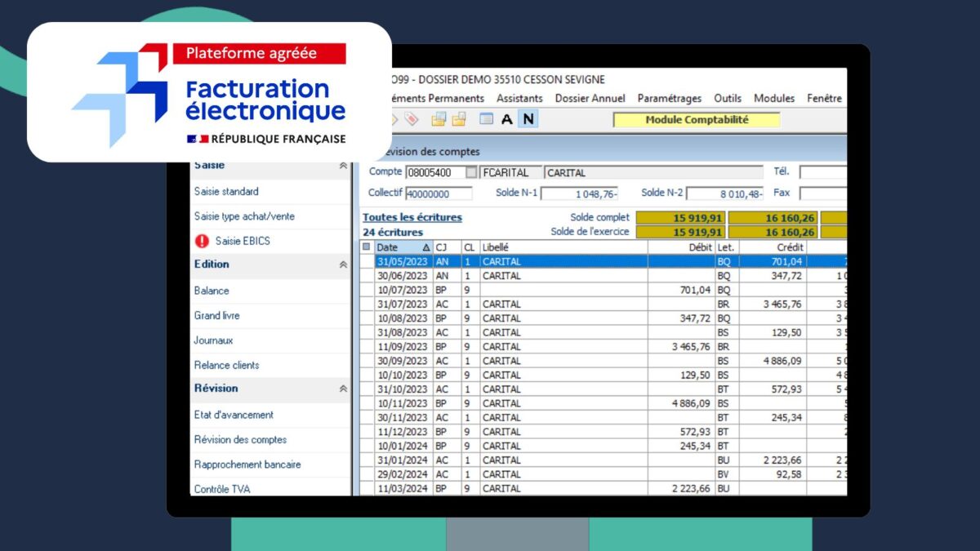Click the second stacked-windows toolbar icon
980x551 pixels.
tap(458, 119)
